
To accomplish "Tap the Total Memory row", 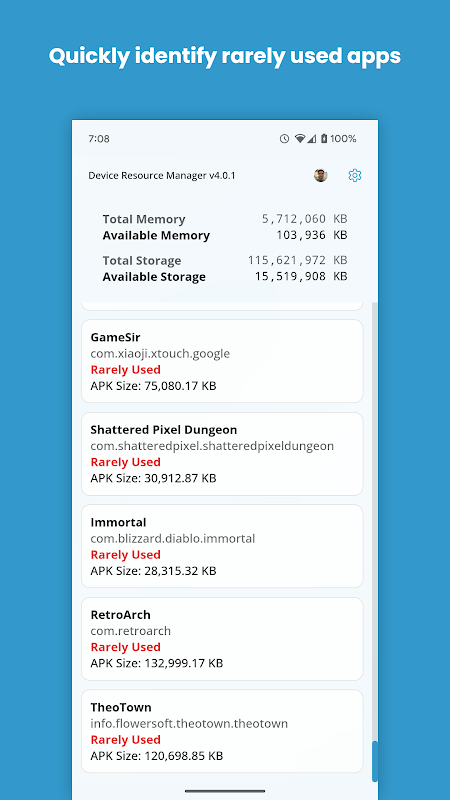I will [225, 219].
